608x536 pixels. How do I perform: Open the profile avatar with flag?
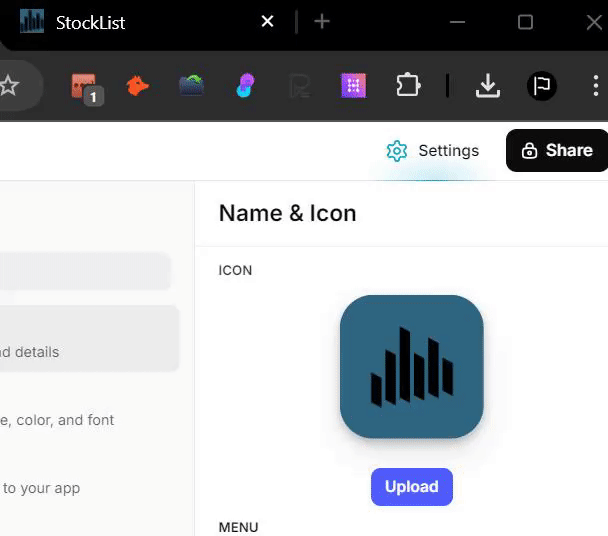click(542, 86)
